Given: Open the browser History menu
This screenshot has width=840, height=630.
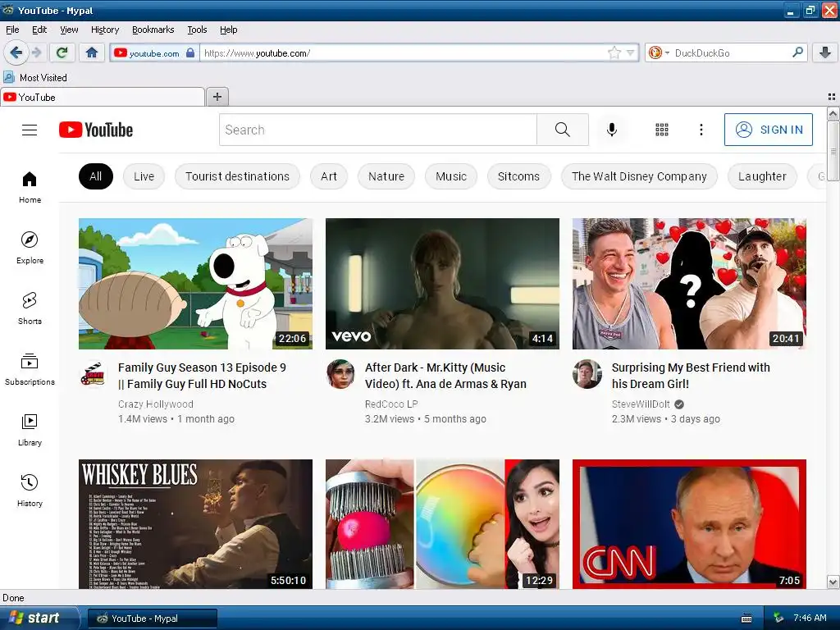Looking at the screenshot, I should click(105, 30).
